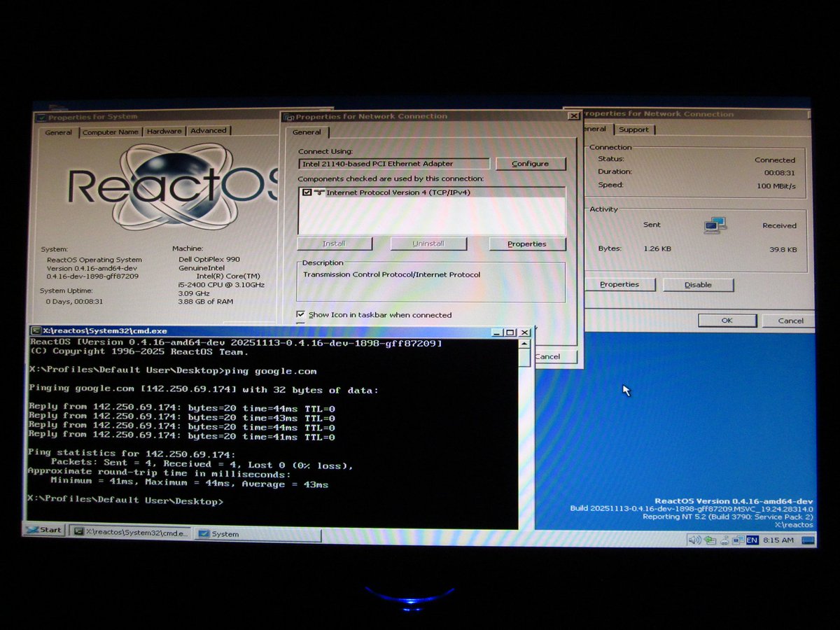Switch to the Computer Name tab

point(111,131)
